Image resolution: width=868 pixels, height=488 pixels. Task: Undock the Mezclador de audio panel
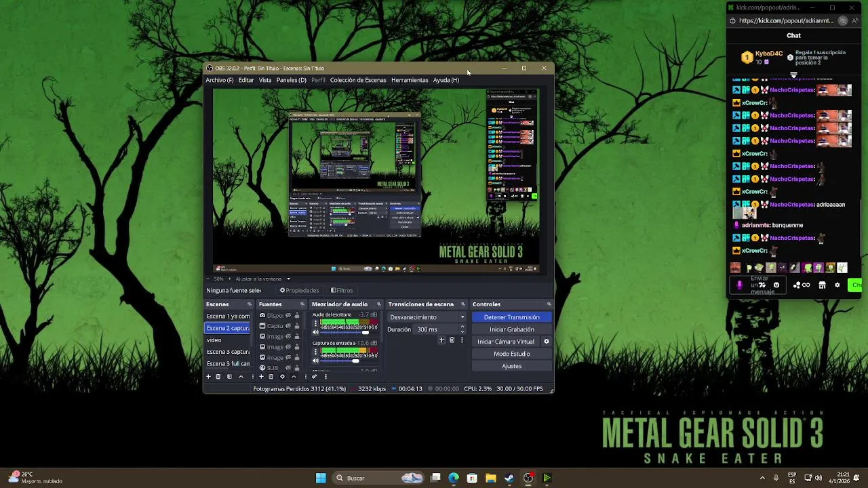379,304
